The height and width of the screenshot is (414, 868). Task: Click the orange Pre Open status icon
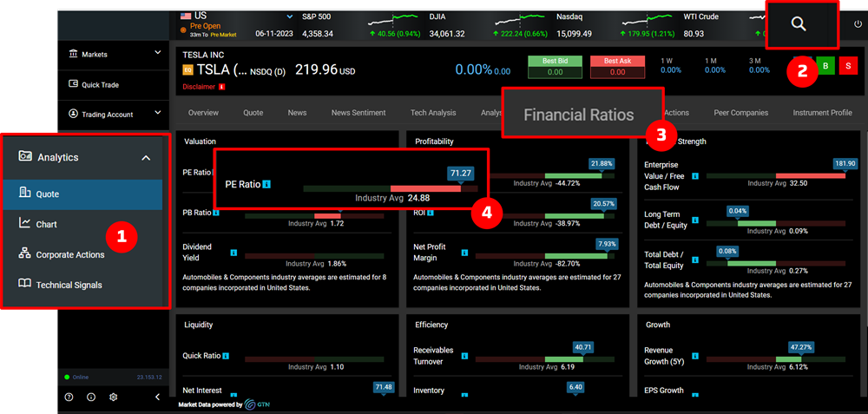pyautogui.click(x=184, y=30)
